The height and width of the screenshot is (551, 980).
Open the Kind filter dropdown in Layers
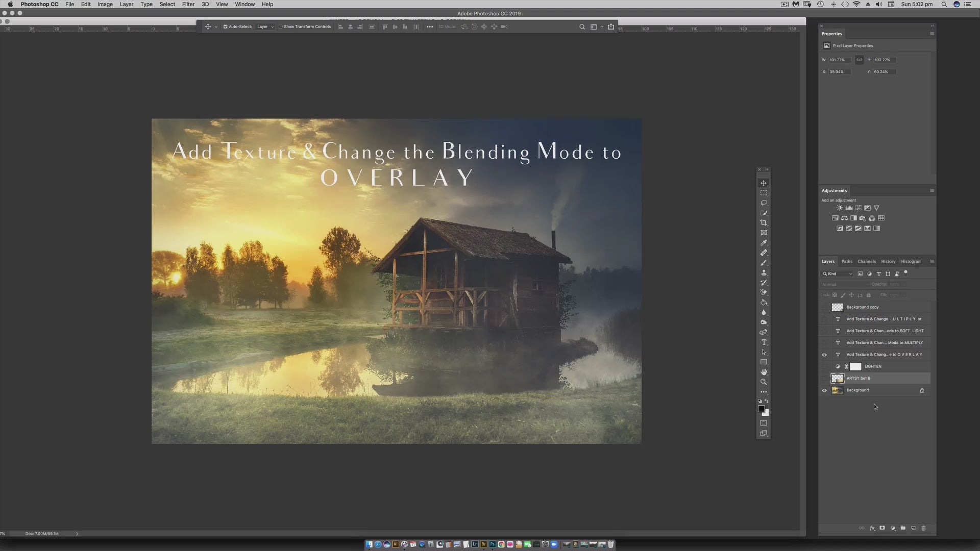click(x=838, y=274)
